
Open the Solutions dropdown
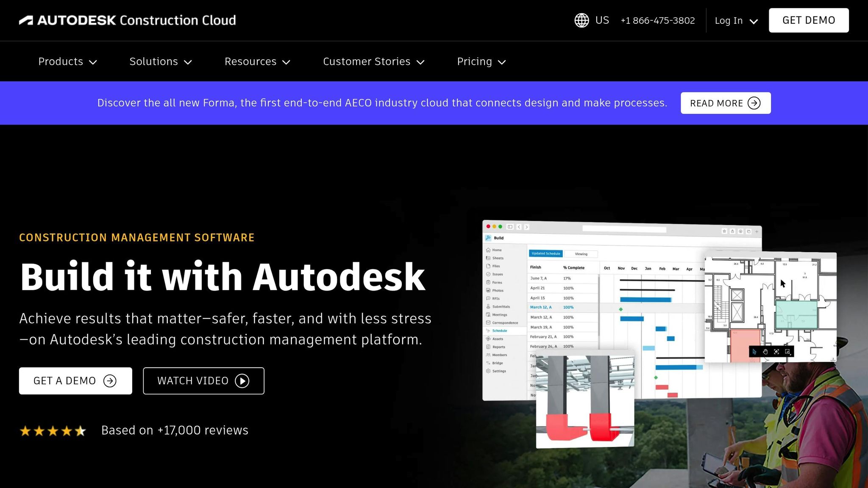[160, 62]
